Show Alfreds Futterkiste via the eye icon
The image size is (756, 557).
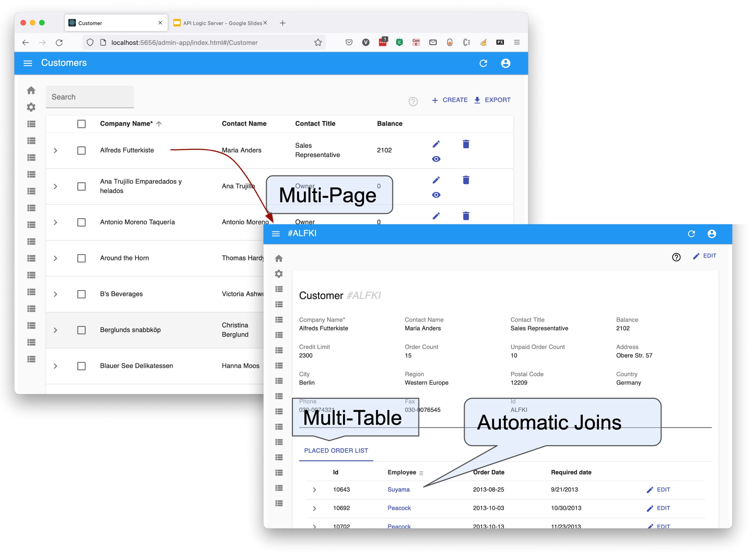436,159
